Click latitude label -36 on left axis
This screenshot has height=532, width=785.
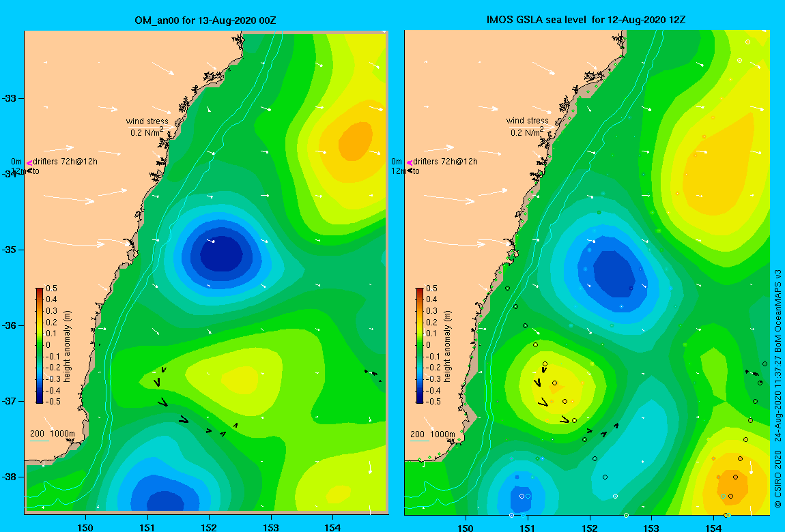[x=10, y=325]
